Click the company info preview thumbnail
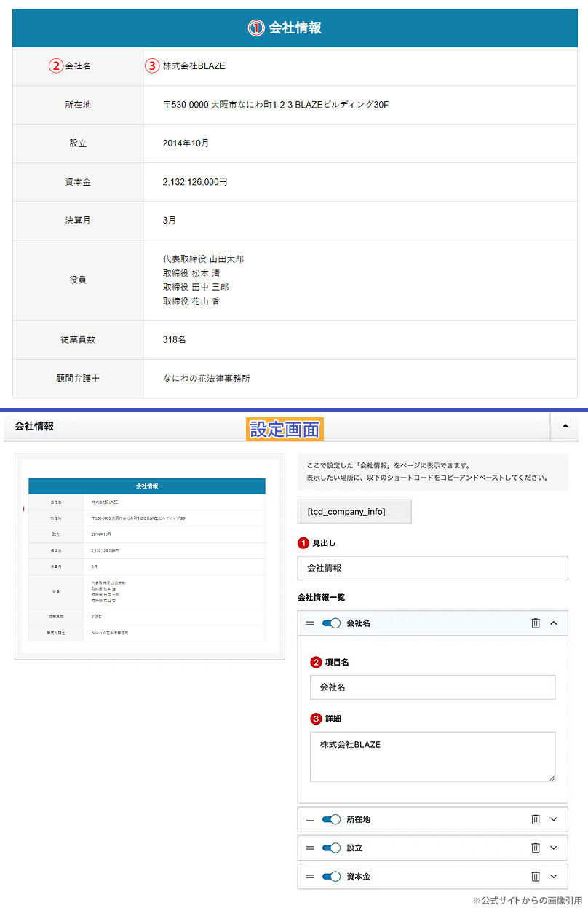Image resolution: width=588 pixels, height=908 pixels. click(x=150, y=557)
